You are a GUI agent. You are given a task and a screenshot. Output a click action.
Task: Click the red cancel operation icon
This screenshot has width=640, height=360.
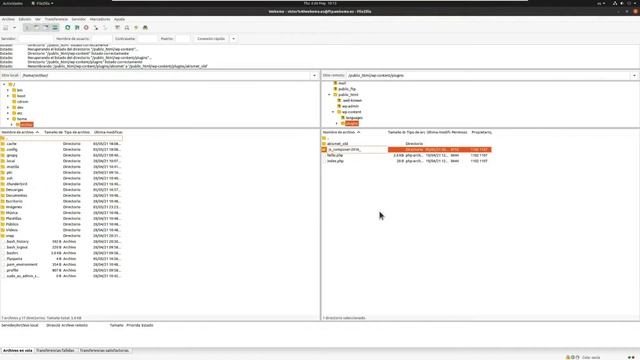coord(86,28)
